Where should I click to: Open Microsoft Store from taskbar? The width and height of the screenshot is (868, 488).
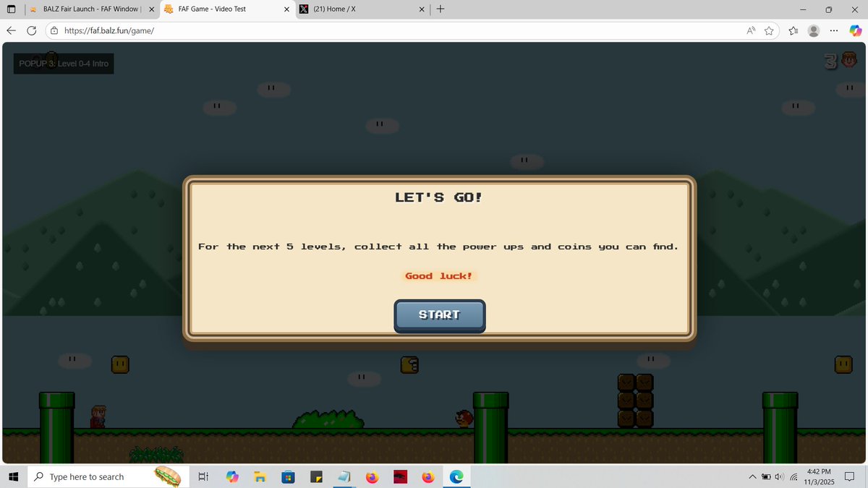[x=288, y=476]
